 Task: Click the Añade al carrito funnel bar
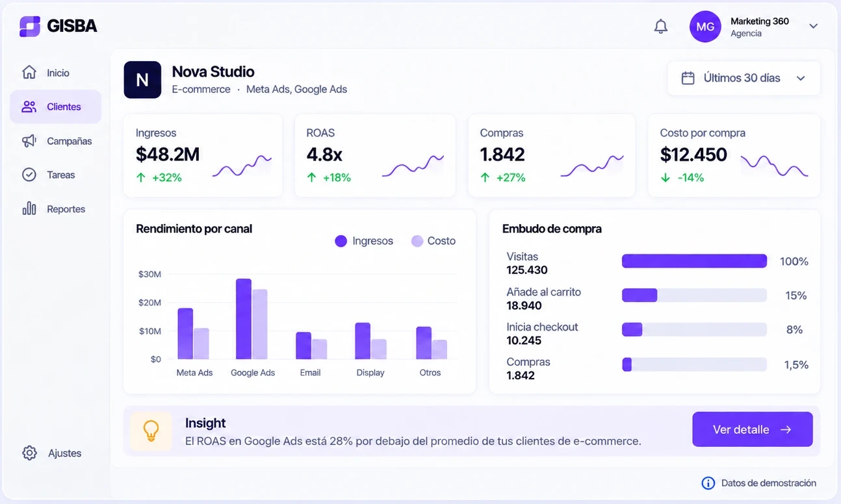[x=694, y=296]
